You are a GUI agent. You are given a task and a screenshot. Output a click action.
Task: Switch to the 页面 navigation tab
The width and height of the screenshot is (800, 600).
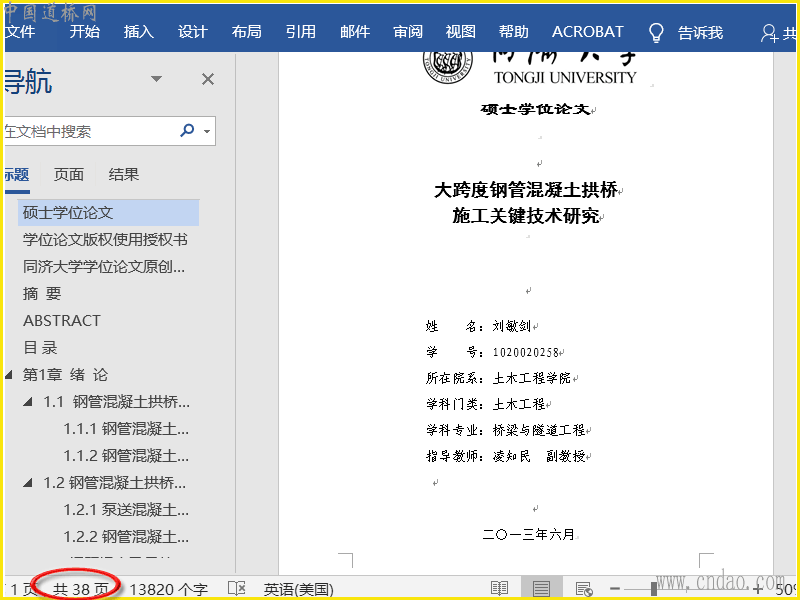pyautogui.click(x=69, y=175)
